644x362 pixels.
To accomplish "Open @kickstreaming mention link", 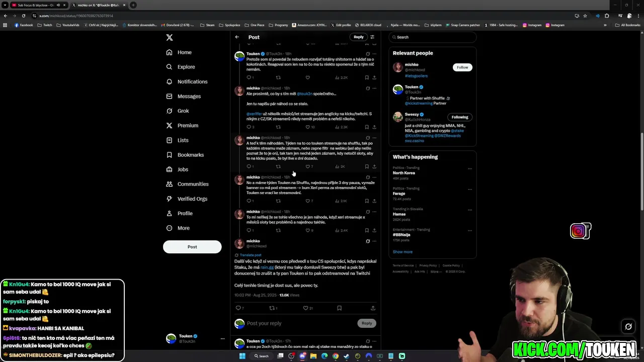I will pos(419,104).
